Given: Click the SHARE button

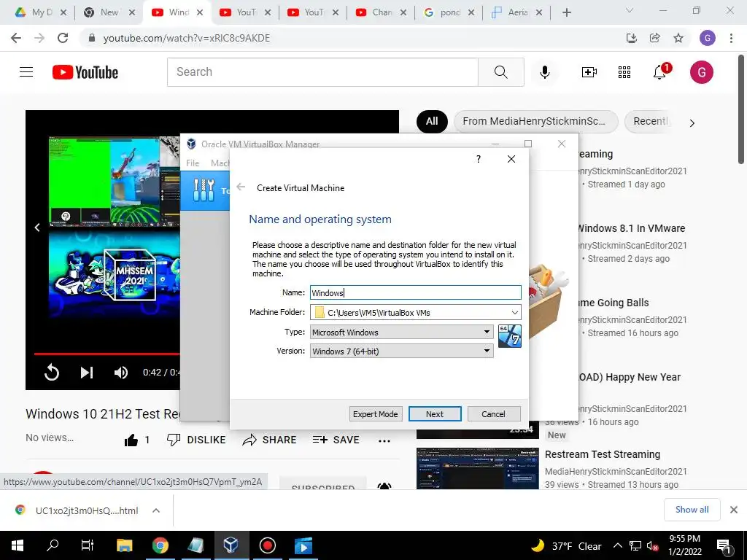Looking at the screenshot, I should click(269, 440).
